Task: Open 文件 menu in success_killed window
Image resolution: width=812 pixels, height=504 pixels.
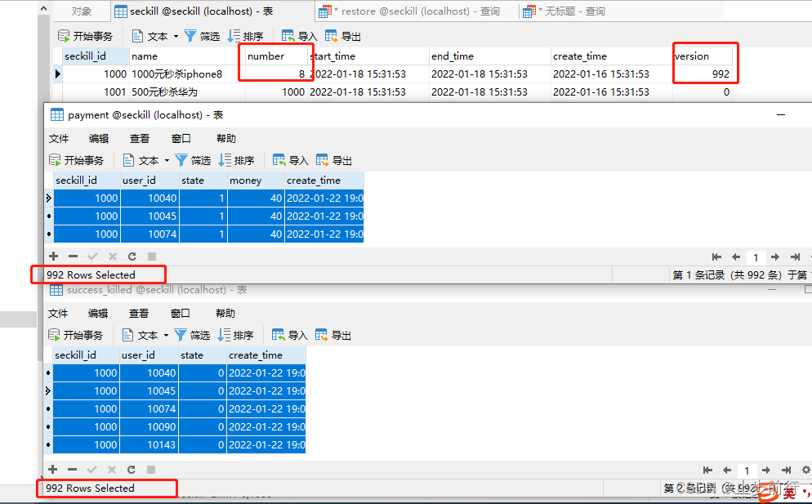Action: pos(58,314)
